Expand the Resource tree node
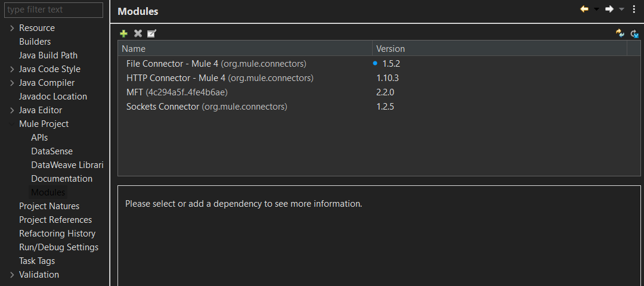 (12, 28)
